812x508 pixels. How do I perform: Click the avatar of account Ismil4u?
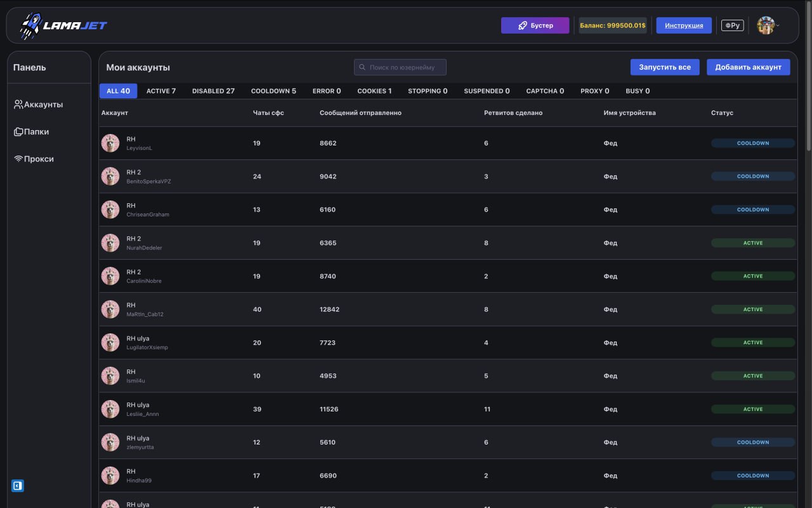(x=110, y=376)
